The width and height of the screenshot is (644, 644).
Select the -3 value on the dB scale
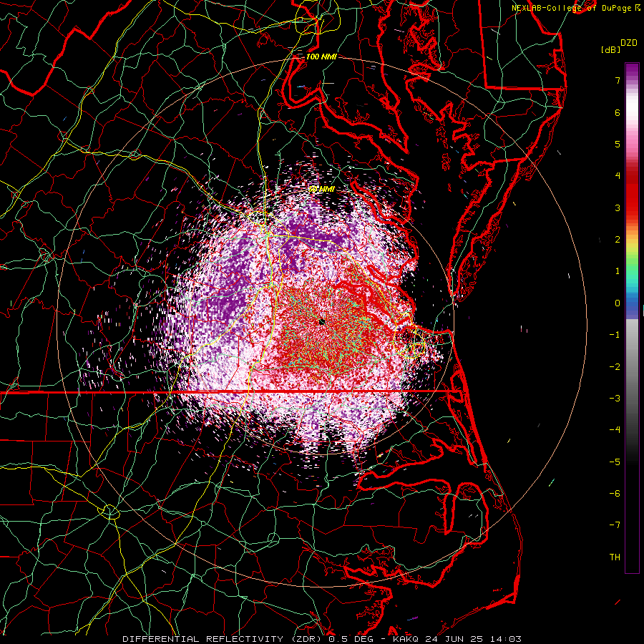[x=615, y=399]
